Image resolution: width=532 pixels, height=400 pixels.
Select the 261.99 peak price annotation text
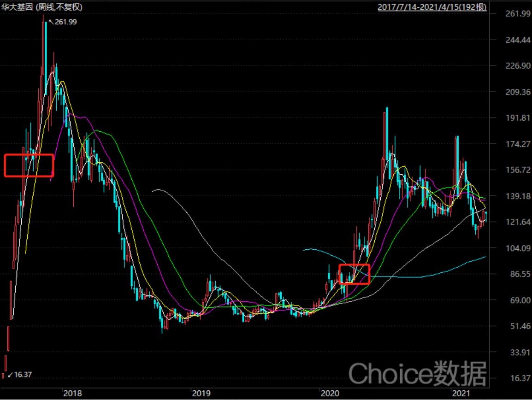(66, 22)
